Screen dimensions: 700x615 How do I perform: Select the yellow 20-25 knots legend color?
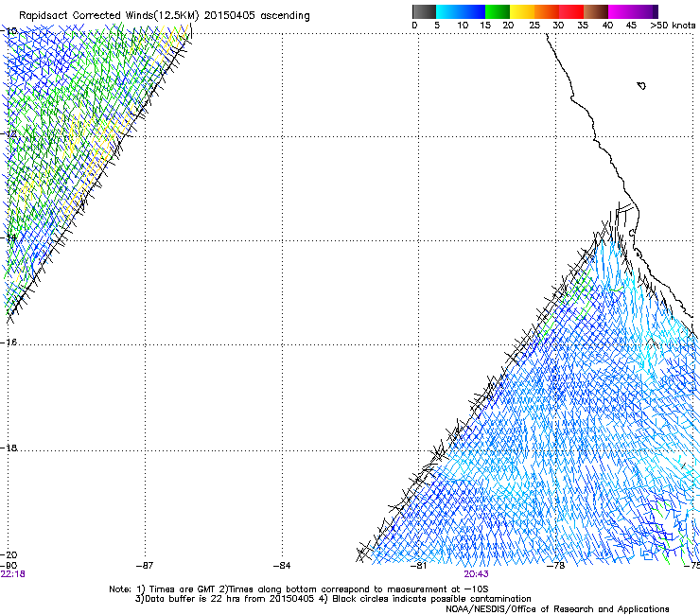coord(522,11)
